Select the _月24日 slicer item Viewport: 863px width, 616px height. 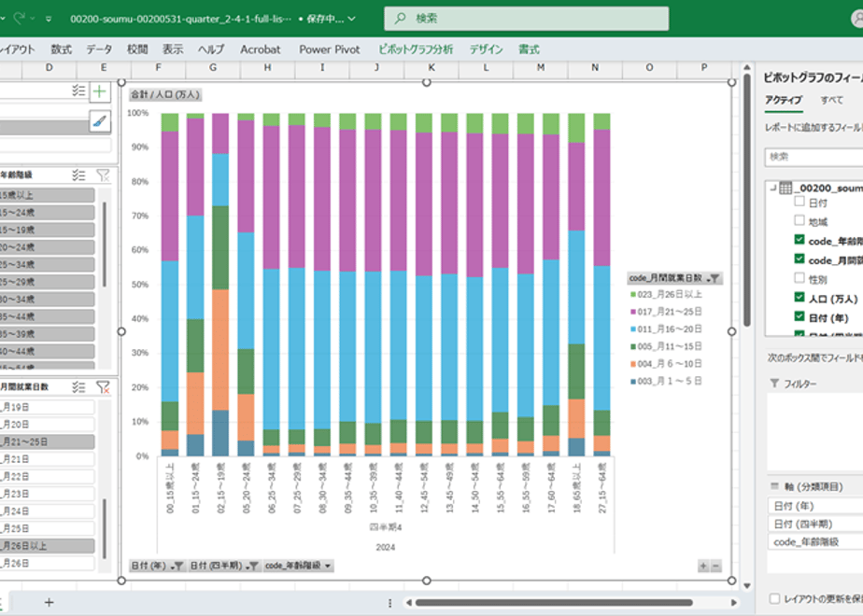point(47,511)
